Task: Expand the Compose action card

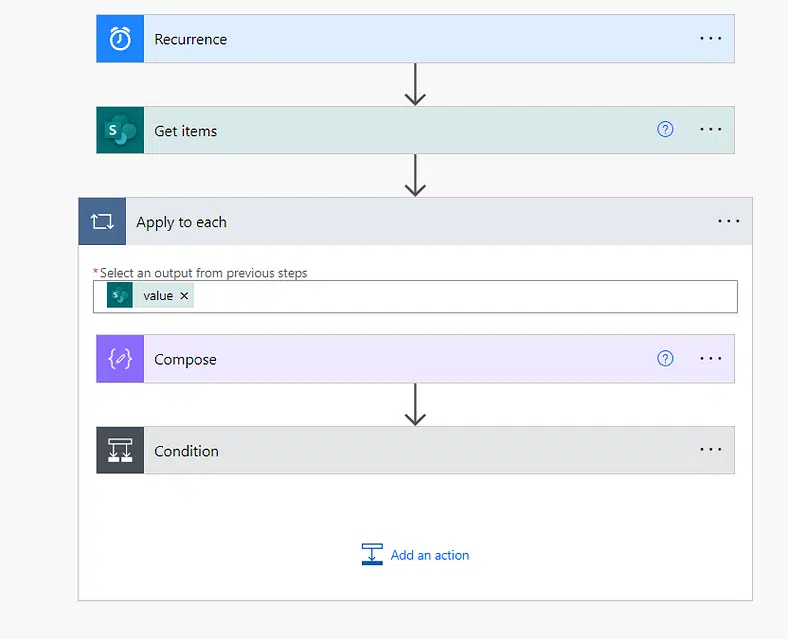Action: [x=415, y=359]
